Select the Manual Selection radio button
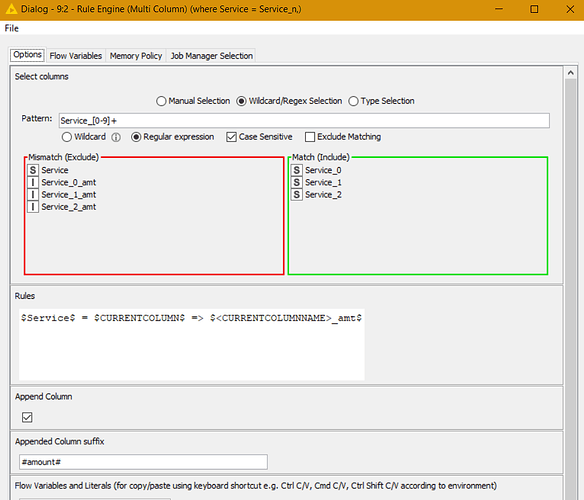The image size is (584, 500). (x=161, y=101)
